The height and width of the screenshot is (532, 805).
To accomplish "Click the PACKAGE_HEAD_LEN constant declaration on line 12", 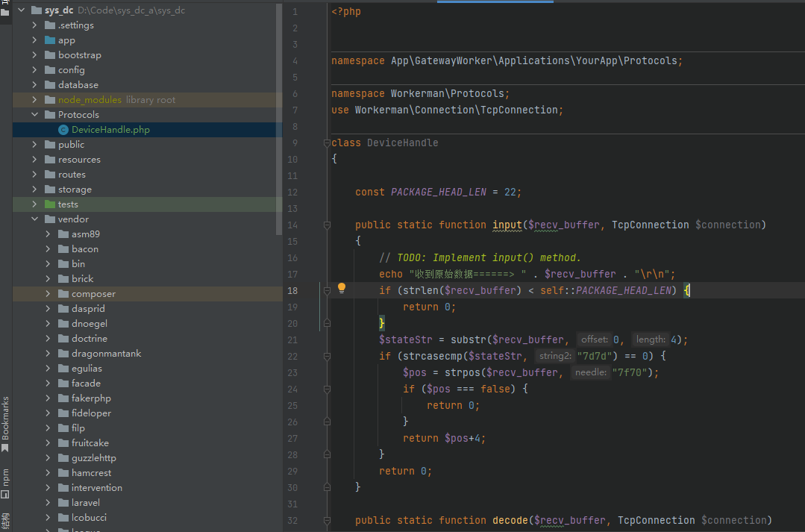I will (439, 192).
